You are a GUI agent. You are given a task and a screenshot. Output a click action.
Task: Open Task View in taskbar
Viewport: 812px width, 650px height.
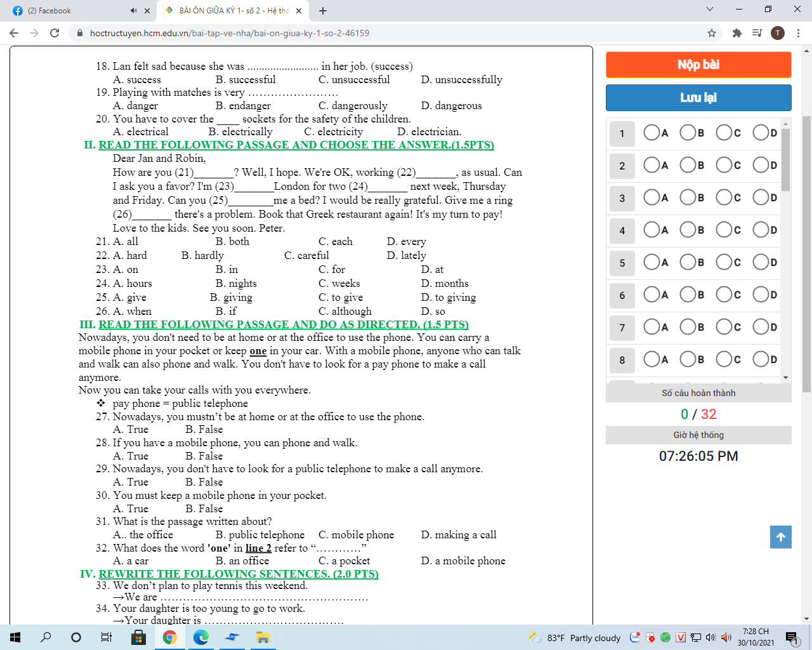click(x=107, y=637)
